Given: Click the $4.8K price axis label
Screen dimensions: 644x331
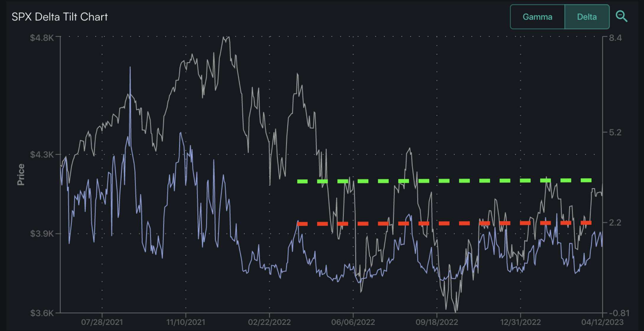Looking at the screenshot, I should [x=42, y=38].
